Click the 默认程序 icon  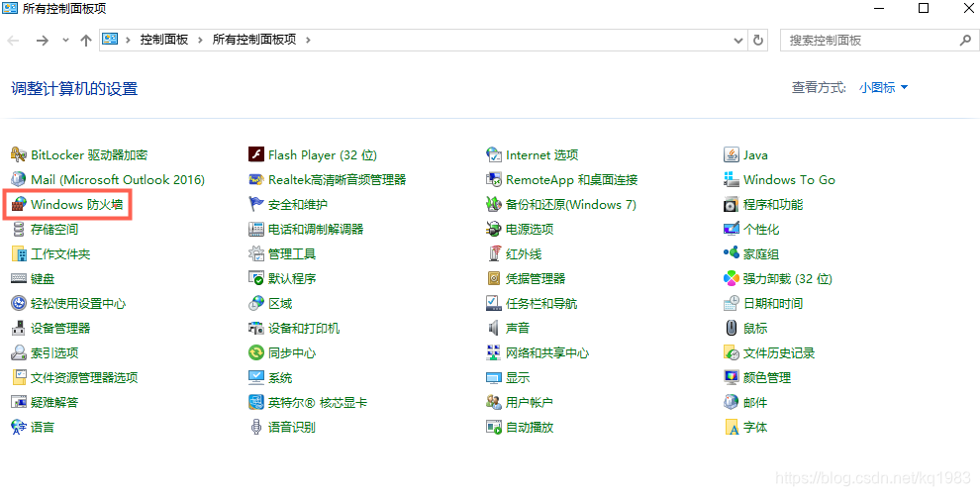256,278
